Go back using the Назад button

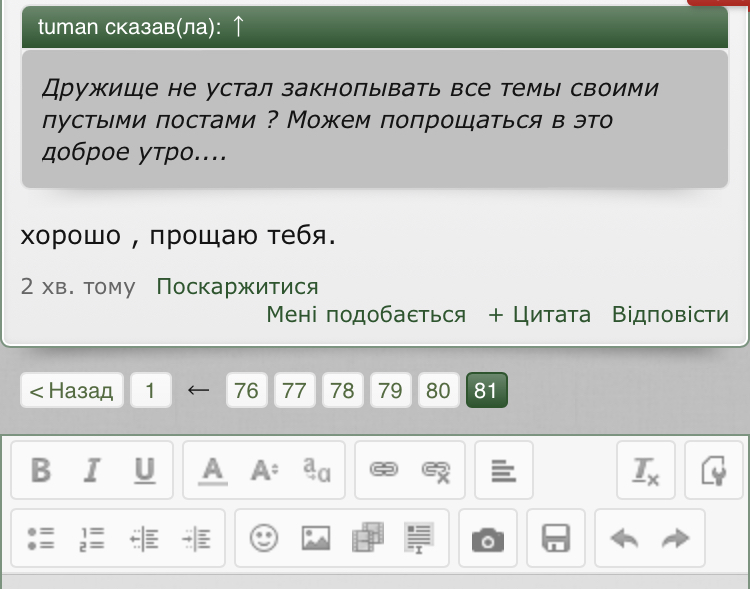[72, 390]
